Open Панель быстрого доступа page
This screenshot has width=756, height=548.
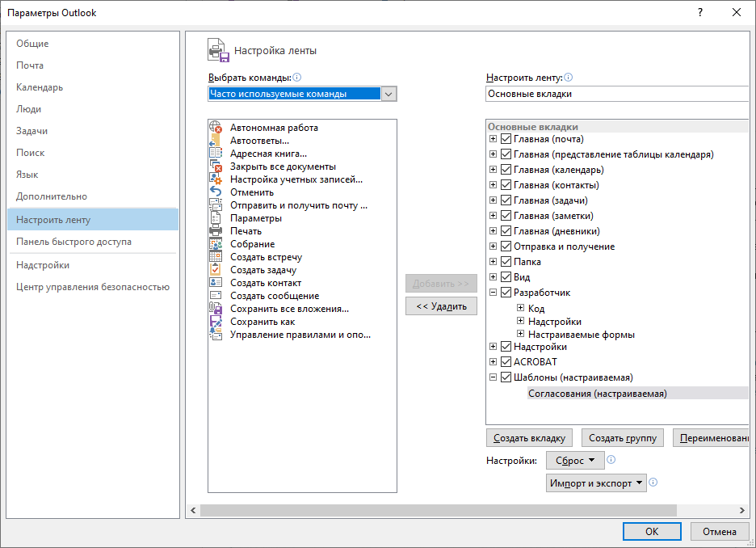click(x=92, y=242)
